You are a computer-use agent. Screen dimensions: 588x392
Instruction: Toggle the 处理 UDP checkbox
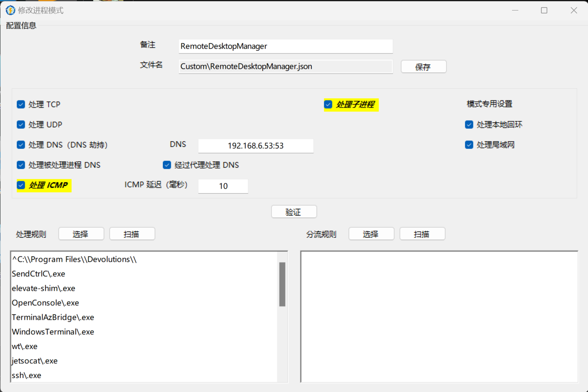point(21,125)
